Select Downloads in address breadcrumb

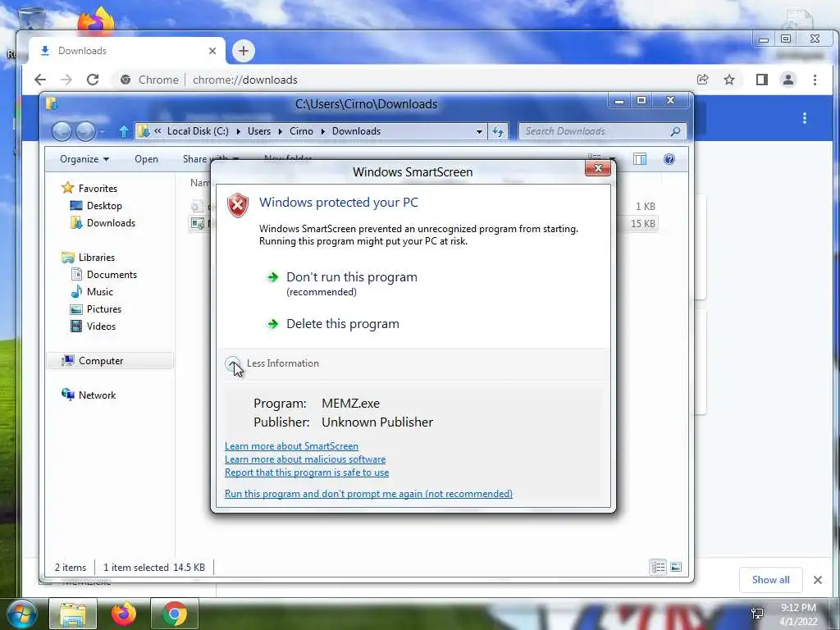pos(356,131)
